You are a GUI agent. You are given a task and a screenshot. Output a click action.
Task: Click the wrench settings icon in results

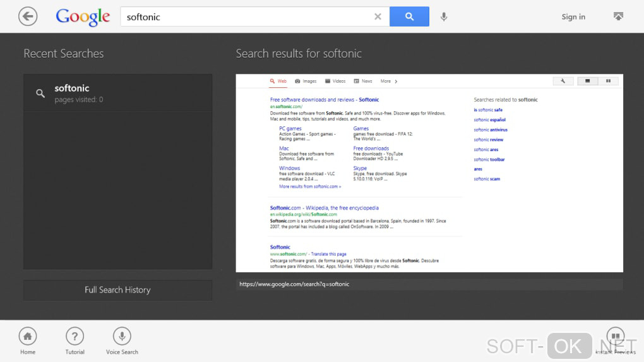[x=563, y=81]
